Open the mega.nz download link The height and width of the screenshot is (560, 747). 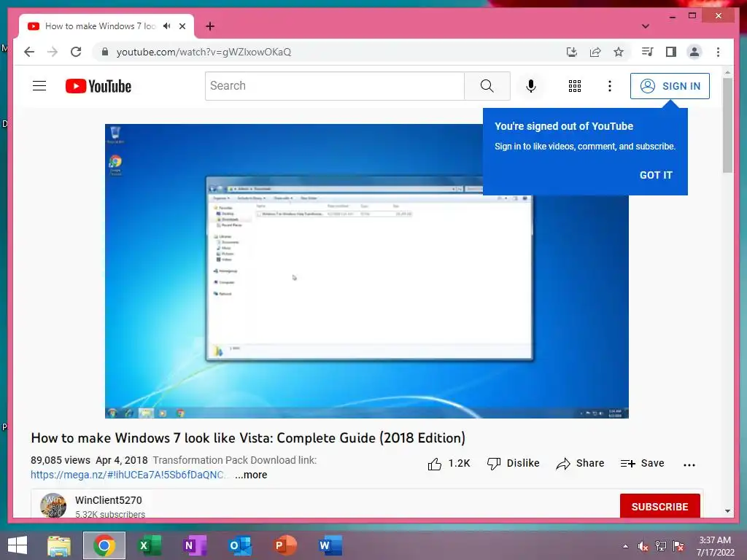pyautogui.click(x=128, y=475)
